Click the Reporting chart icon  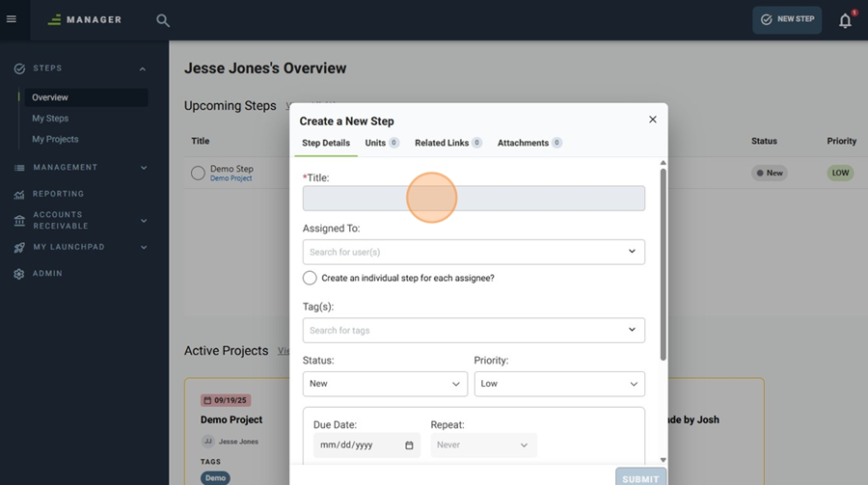click(x=19, y=195)
